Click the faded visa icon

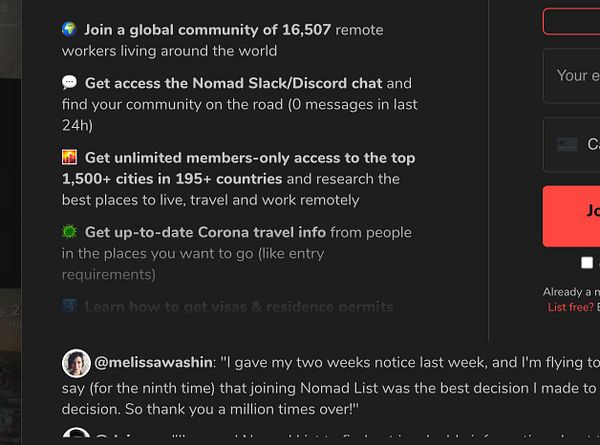69,307
